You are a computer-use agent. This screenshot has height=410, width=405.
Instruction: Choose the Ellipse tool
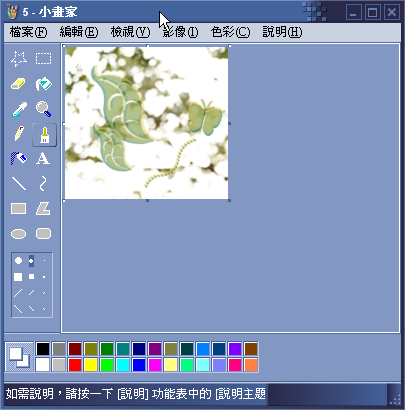click(19, 234)
